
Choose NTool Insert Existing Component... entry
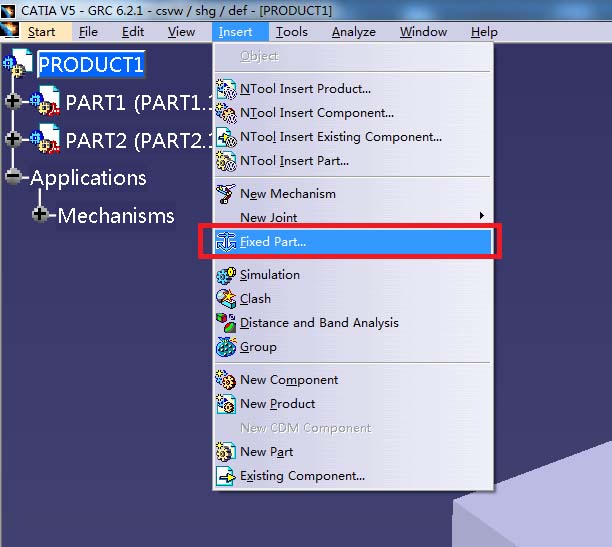(x=353, y=137)
